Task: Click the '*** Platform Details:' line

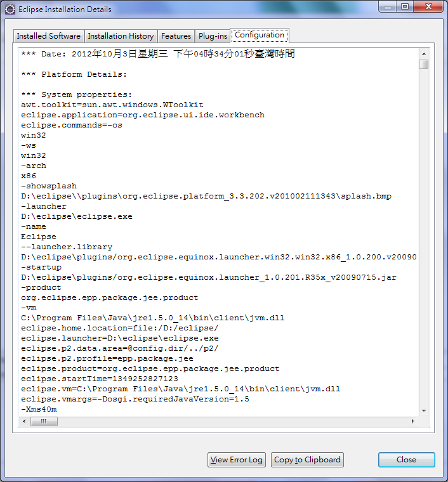Action: coord(74,74)
